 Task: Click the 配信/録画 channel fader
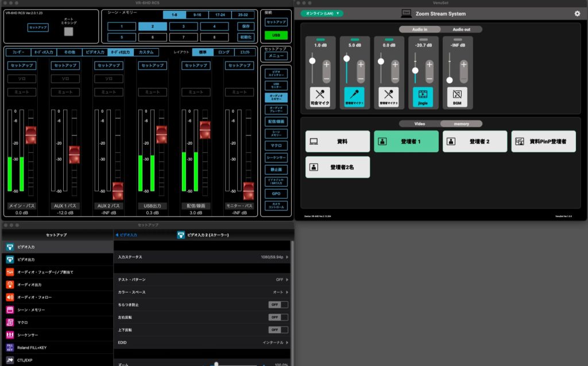(204, 130)
